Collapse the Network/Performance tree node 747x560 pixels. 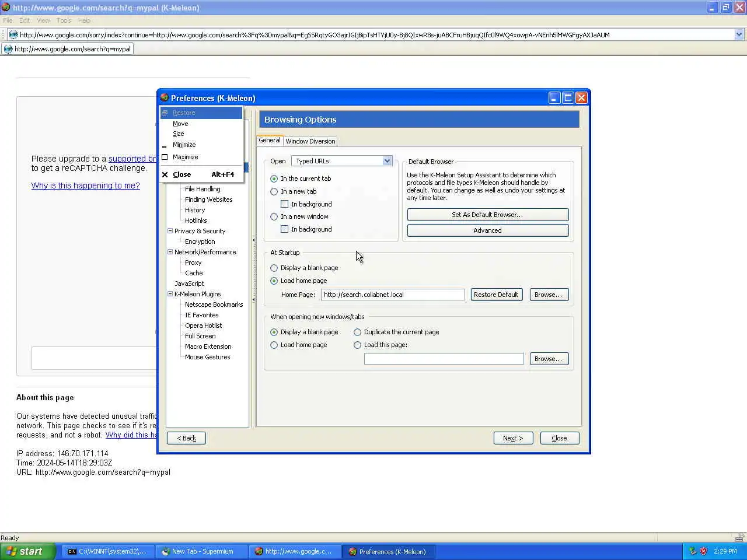coord(170,252)
